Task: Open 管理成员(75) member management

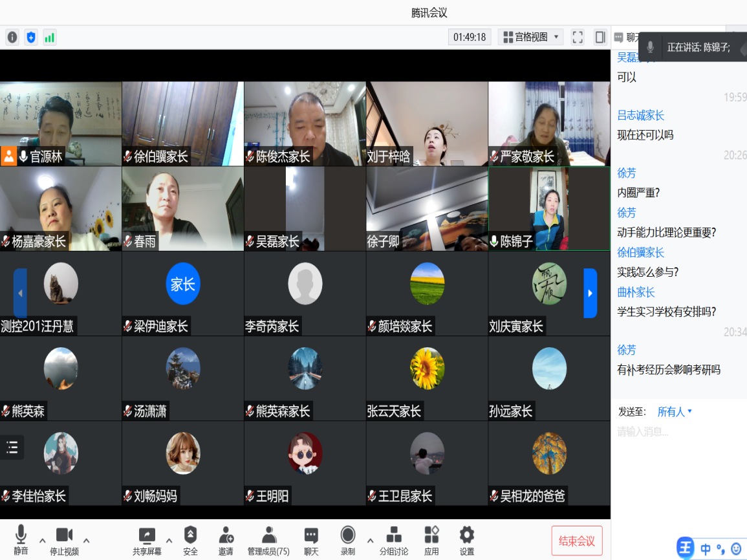Action: [x=269, y=540]
